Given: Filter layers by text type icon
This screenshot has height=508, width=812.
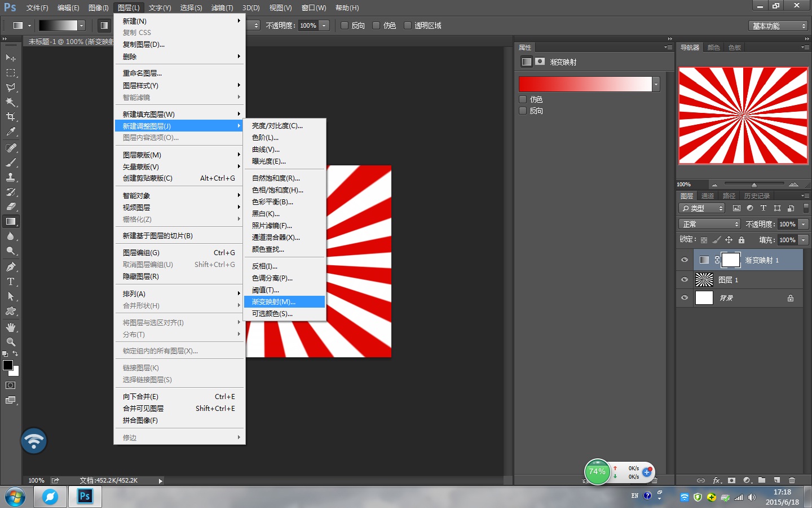Looking at the screenshot, I should click(764, 208).
